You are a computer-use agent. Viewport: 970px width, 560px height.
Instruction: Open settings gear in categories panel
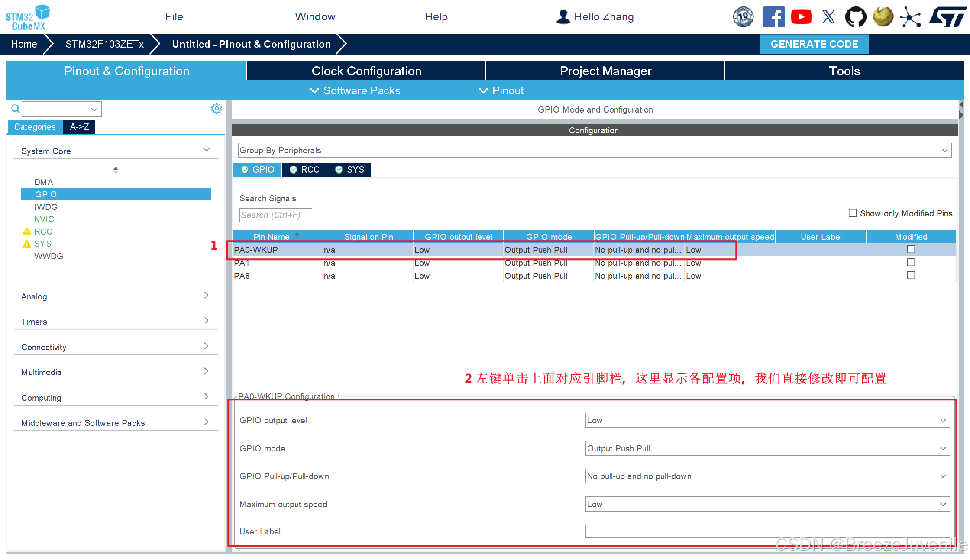point(217,108)
